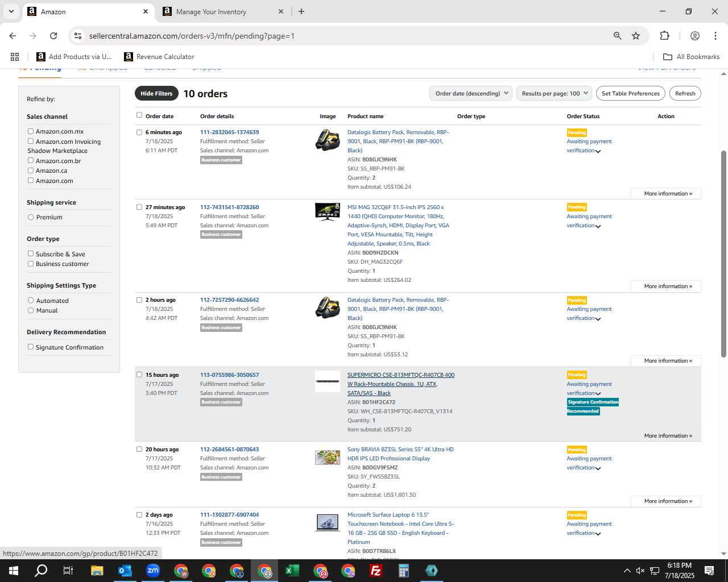This screenshot has height=582, width=728.
Task: Switch to Manage Your Inventory tab
Action: coord(224,11)
